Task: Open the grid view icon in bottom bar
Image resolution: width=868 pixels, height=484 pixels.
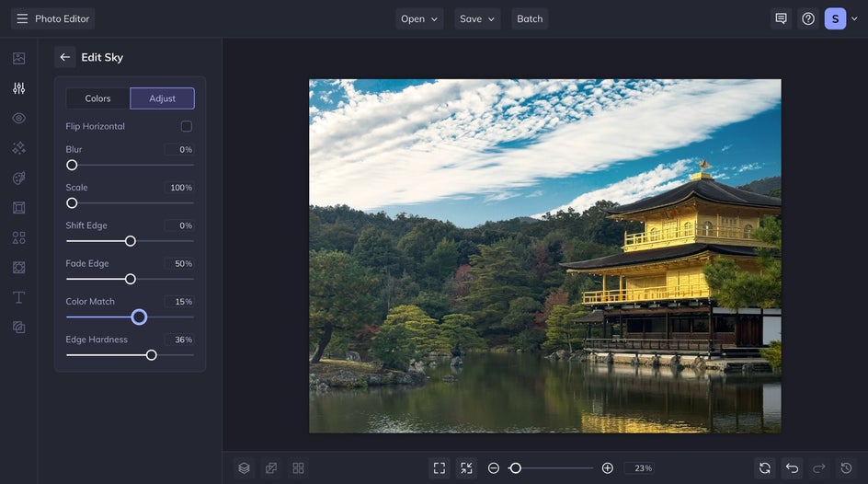Action: (298, 468)
